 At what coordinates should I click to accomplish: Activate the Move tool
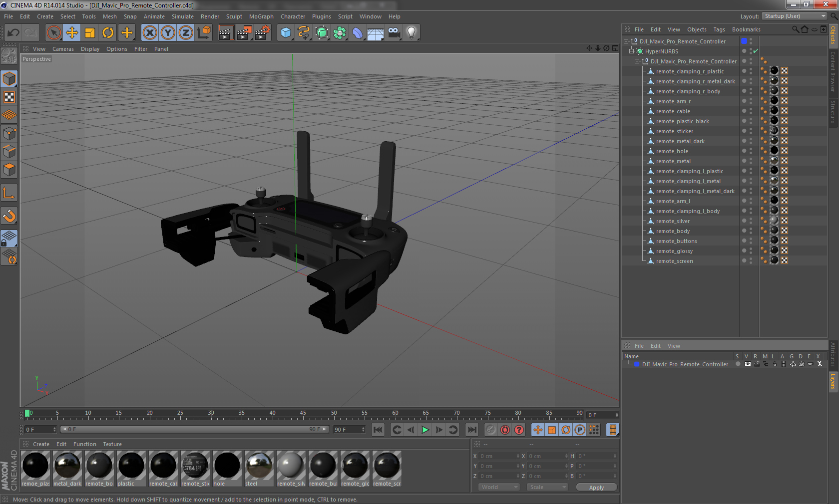pos(72,33)
